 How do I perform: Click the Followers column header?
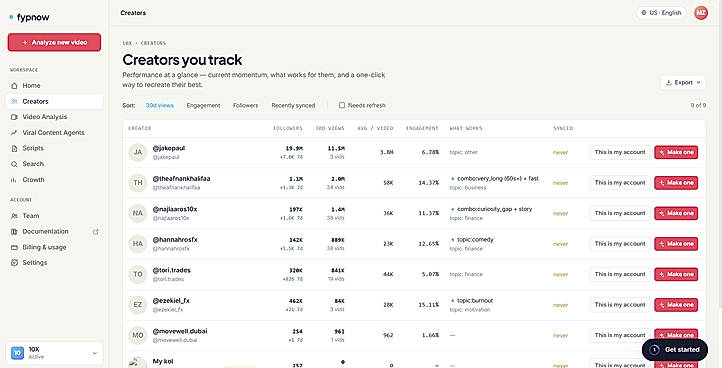pyautogui.click(x=288, y=129)
